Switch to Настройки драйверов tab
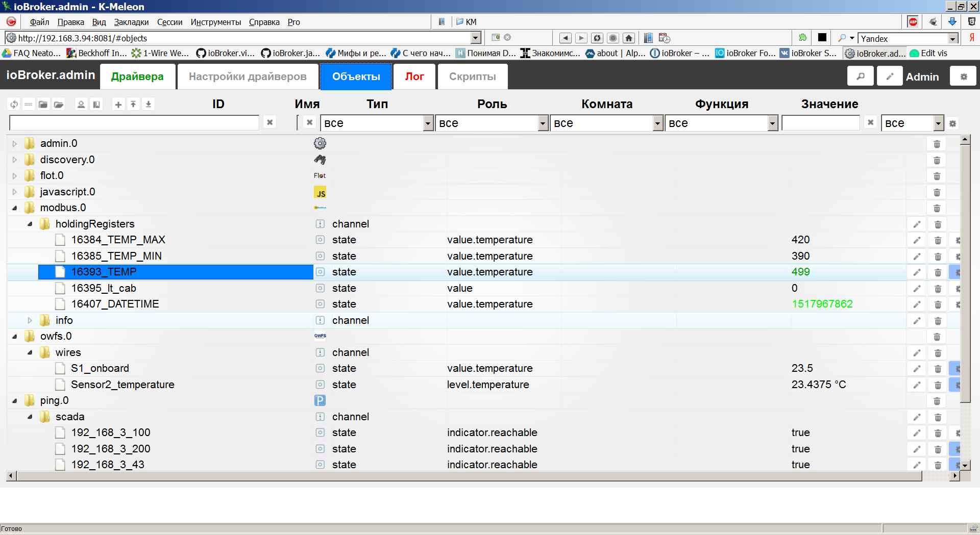This screenshot has width=980, height=535. 248,77
